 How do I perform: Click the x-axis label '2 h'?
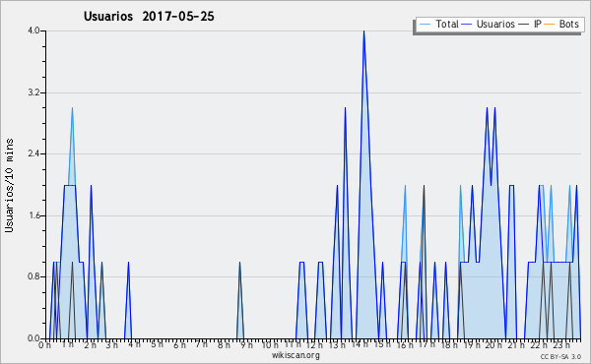90,345
